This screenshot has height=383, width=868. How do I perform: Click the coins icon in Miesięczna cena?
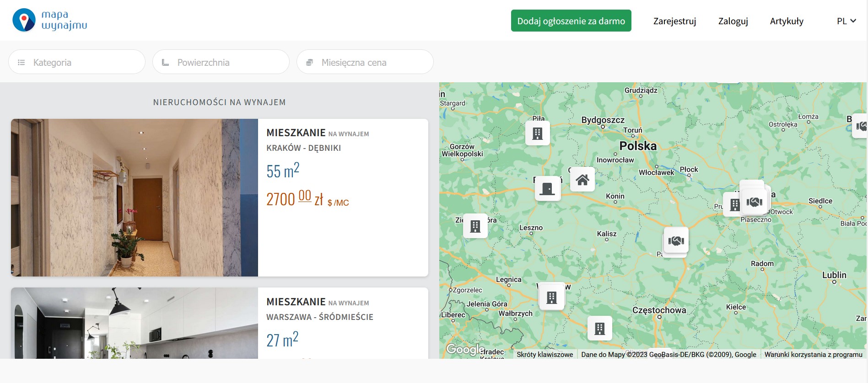pos(309,62)
